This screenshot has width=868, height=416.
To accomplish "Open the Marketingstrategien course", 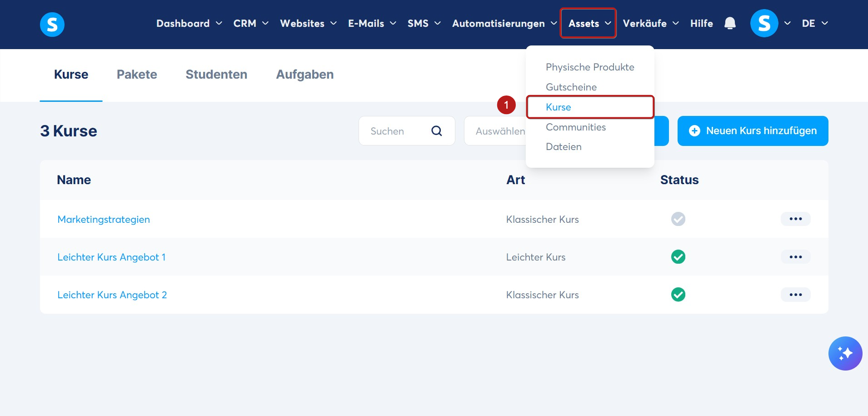I will [x=104, y=219].
